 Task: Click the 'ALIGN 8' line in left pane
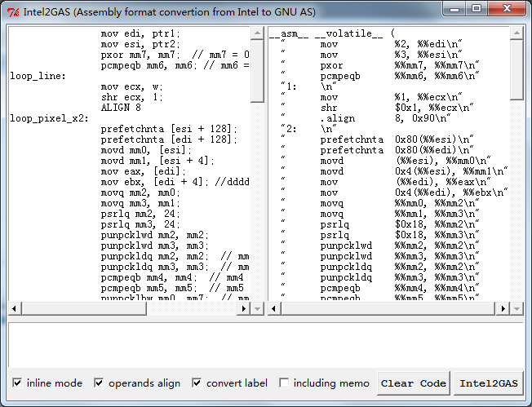[121, 108]
